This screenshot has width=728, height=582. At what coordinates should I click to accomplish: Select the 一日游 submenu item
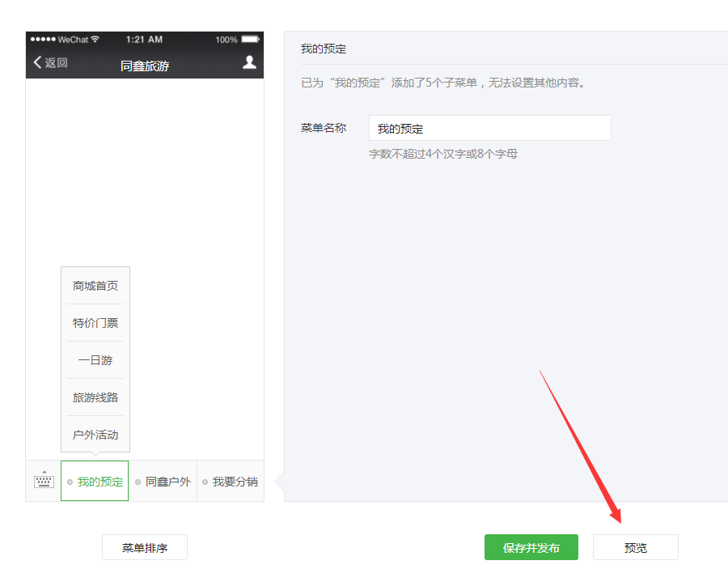tap(95, 360)
